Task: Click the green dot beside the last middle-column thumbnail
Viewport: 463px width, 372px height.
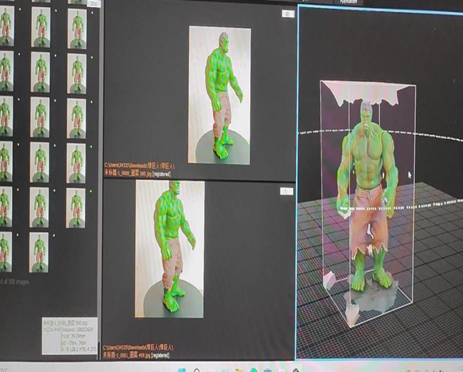Action: pyautogui.click(x=54, y=236)
